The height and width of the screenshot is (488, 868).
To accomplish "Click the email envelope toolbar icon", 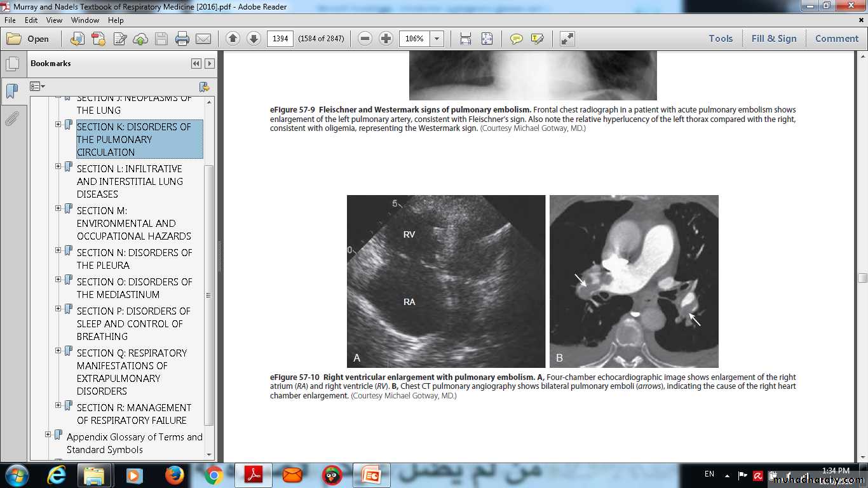I will 203,39.
